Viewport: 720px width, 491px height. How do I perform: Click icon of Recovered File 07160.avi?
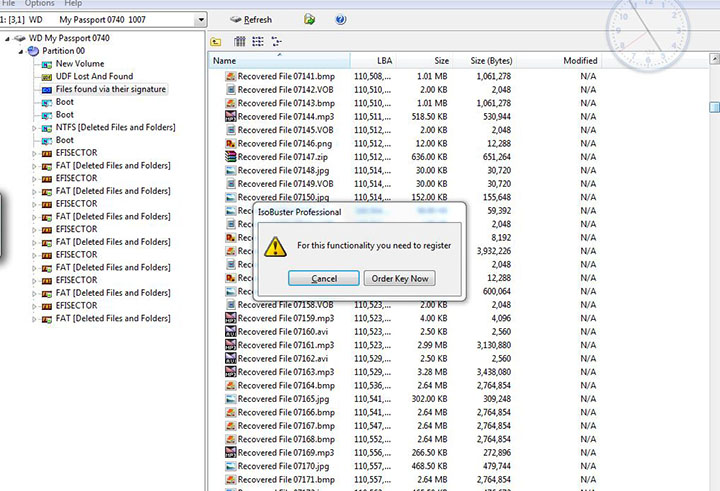[x=231, y=331]
